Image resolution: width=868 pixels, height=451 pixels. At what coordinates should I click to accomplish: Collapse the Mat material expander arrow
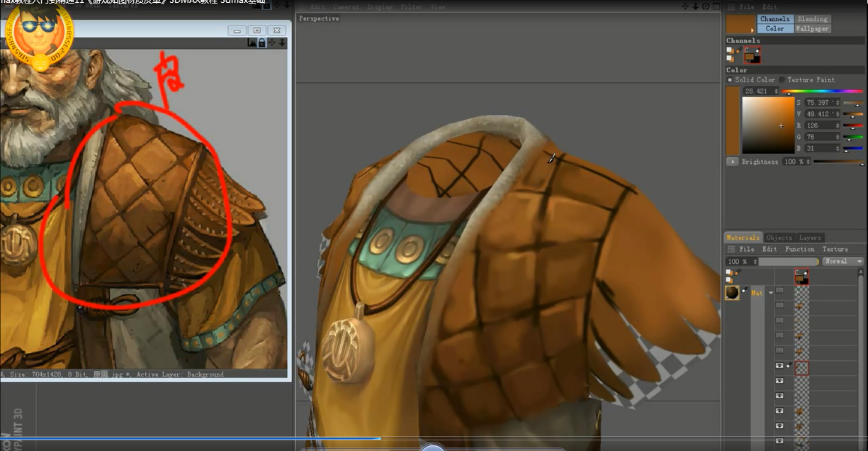tap(770, 293)
